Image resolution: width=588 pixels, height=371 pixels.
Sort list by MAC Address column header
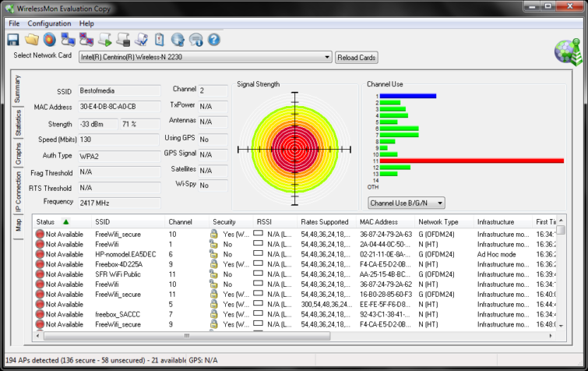coord(386,221)
